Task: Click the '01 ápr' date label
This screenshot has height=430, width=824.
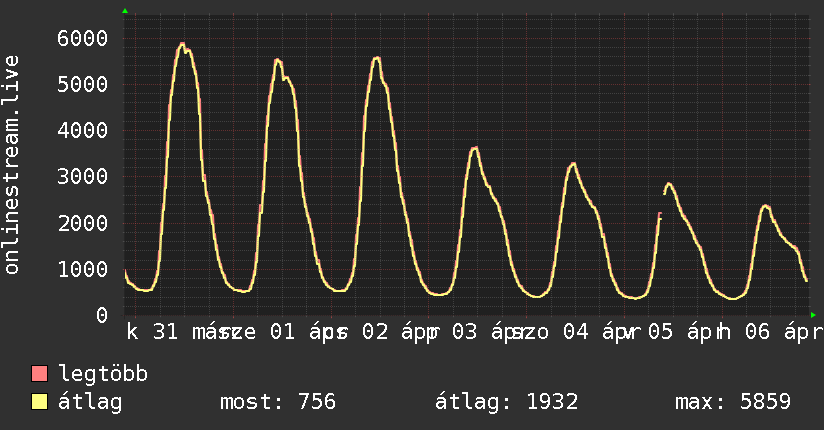Action: pos(308,332)
